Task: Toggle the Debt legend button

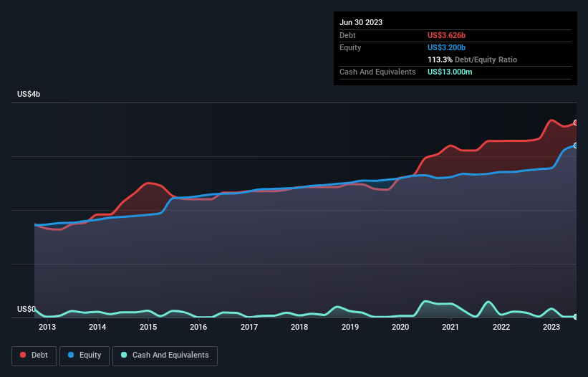Action: pyautogui.click(x=34, y=355)
